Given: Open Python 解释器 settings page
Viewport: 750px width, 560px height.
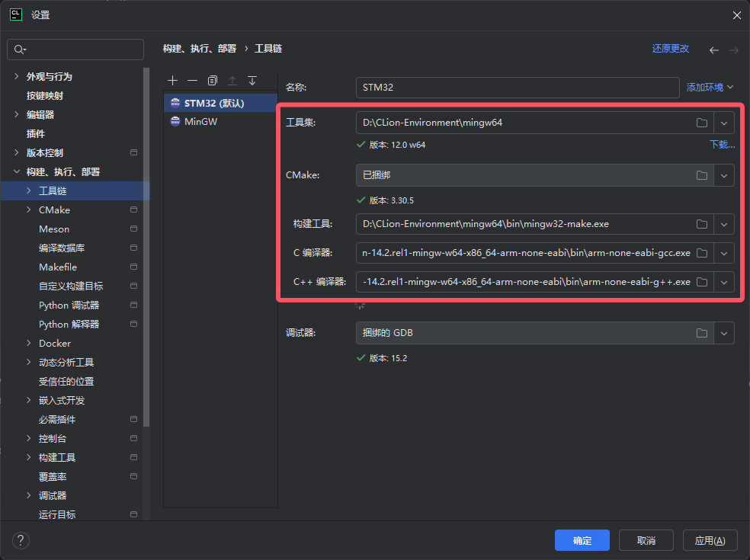Looking at the screenshot, I should (69, 325).
